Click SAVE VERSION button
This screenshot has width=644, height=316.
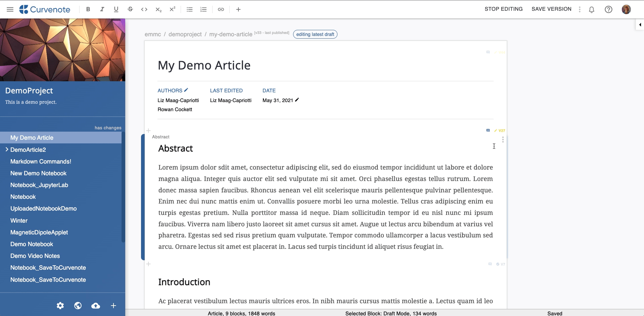(x=551, y=9)
